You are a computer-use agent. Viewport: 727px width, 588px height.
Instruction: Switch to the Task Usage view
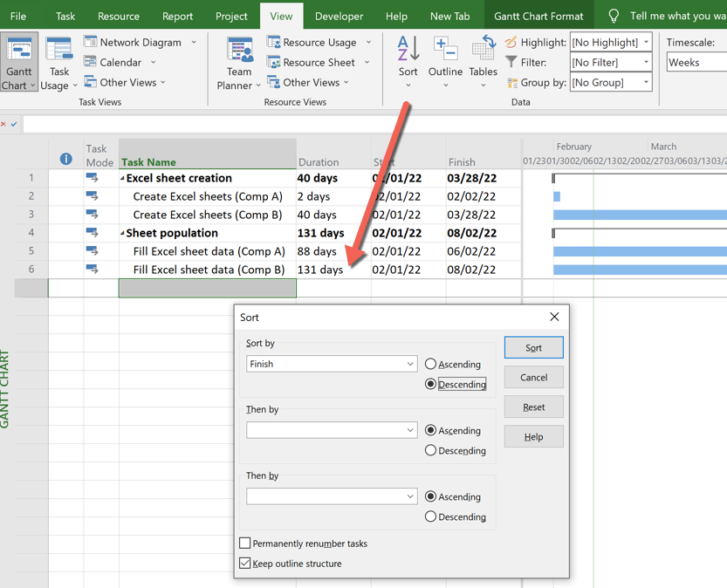point(58,62)
